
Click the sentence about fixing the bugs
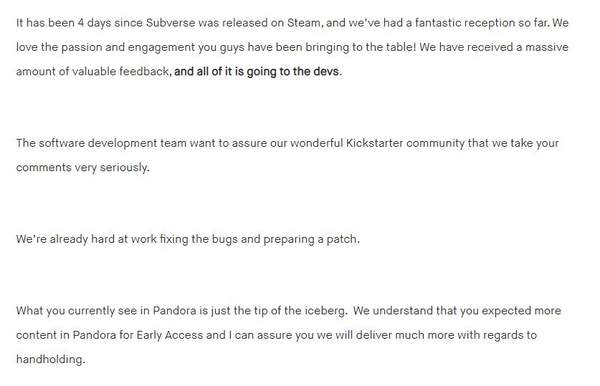pos(188,239)
